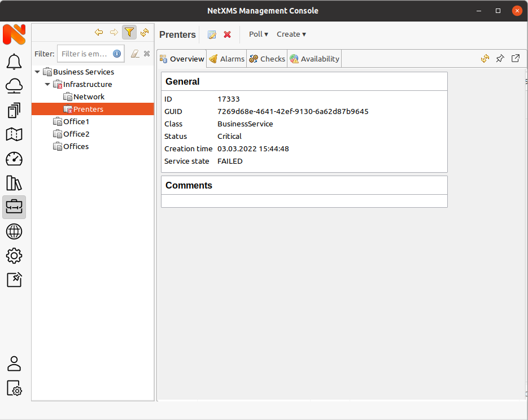
Task: Refresh the object tree
Action: click(145, 32)
